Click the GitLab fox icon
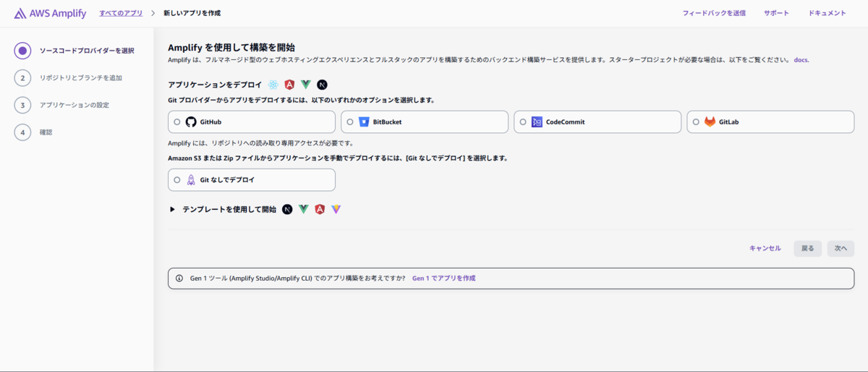868x372 pixels. 710,122
